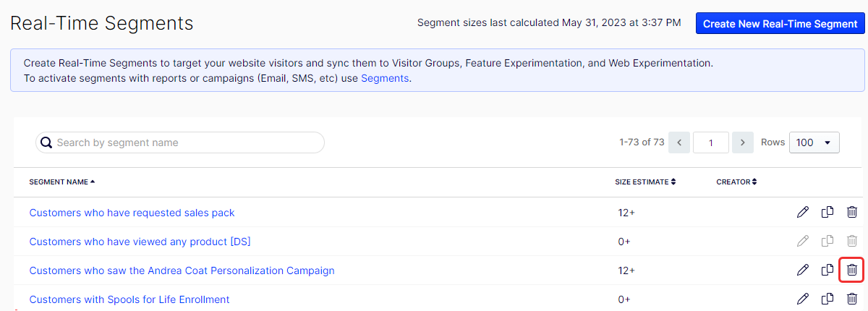The width and height of the screenshot is (868, 311).
Task: Click the search magnifier icon
Action: tap(46, 142)
